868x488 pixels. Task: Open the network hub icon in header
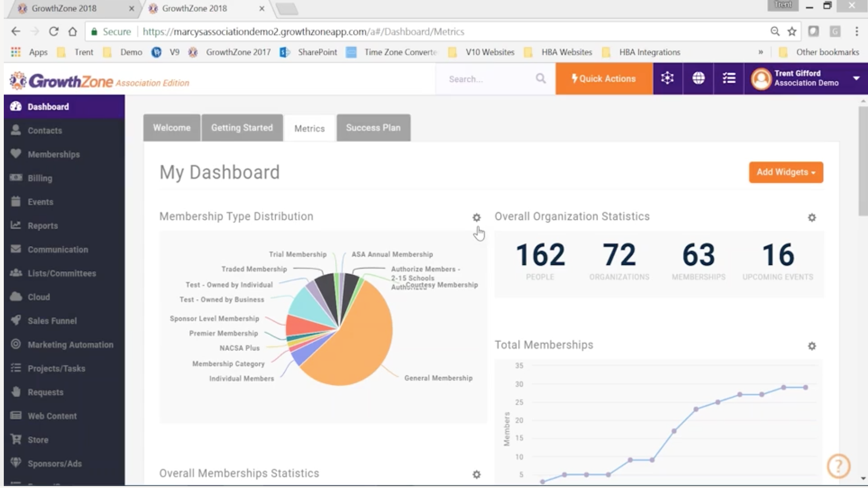click(667, 78)
